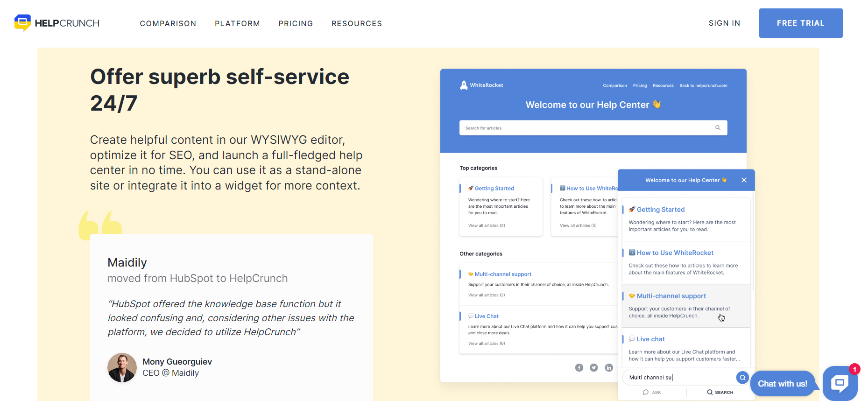
Task: Click View all articles (9)
Action: 487,344
